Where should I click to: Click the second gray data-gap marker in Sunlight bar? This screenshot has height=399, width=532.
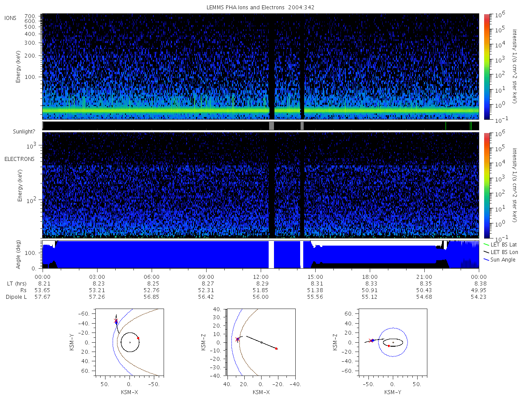(302, 126)
